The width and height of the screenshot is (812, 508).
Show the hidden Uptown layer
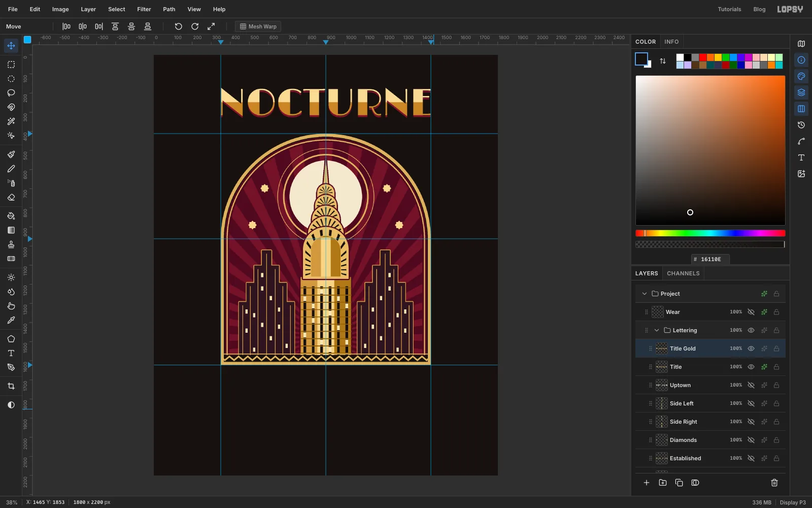[x=751, y=385]
